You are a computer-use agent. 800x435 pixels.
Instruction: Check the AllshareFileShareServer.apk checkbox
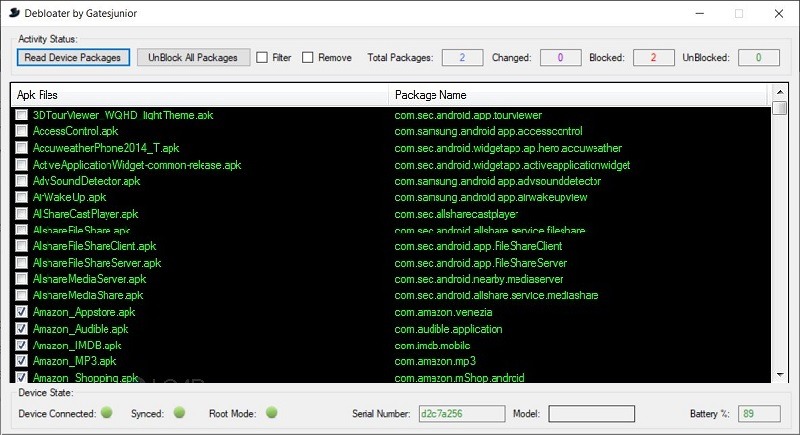pos(21,263)
